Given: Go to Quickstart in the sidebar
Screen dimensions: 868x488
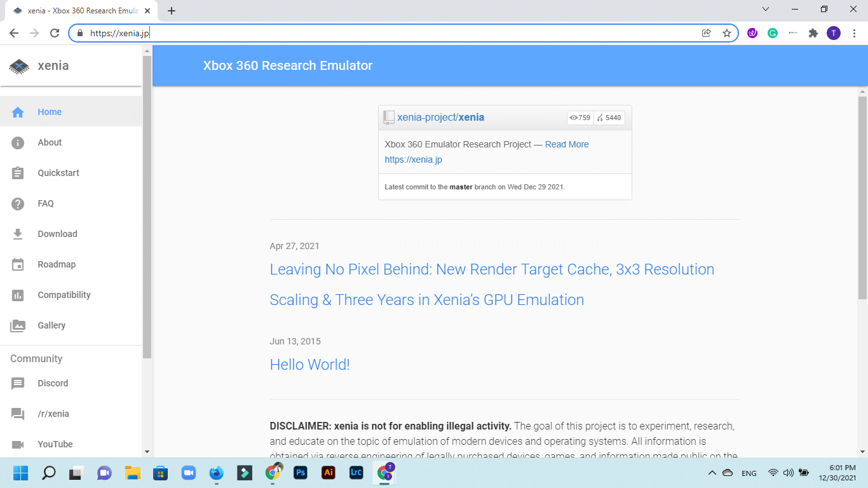Looking at the screenshot, I should point(71,173).
